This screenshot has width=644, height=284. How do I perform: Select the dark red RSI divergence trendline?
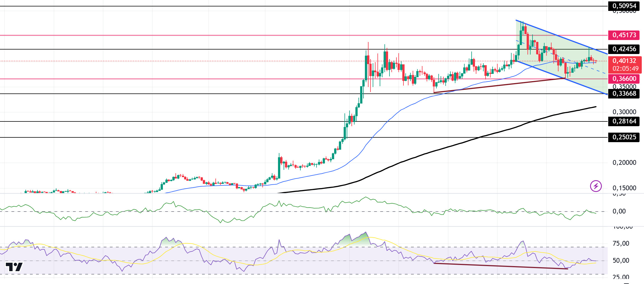tap(501, 266)
